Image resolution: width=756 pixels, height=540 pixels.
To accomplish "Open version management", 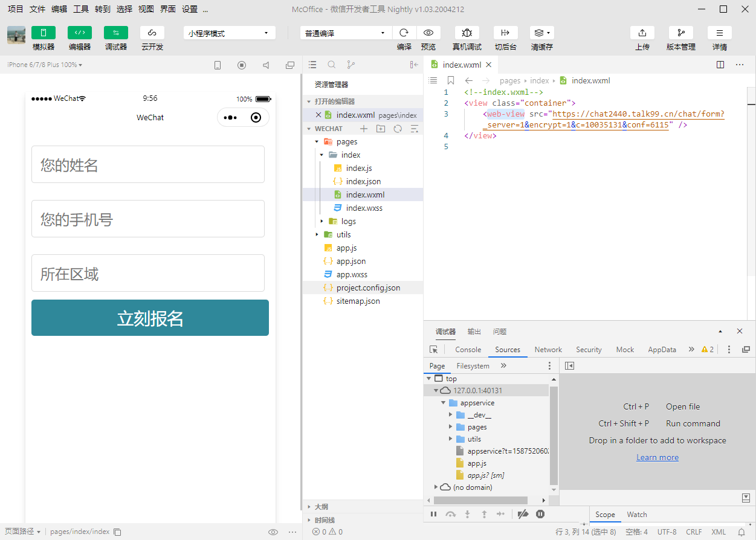I will click(681, 33).
